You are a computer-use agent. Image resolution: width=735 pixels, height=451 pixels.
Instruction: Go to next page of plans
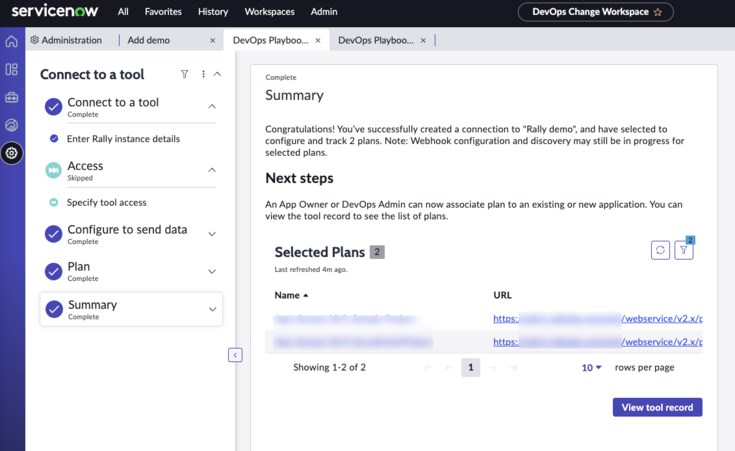[x=492, y=368]
